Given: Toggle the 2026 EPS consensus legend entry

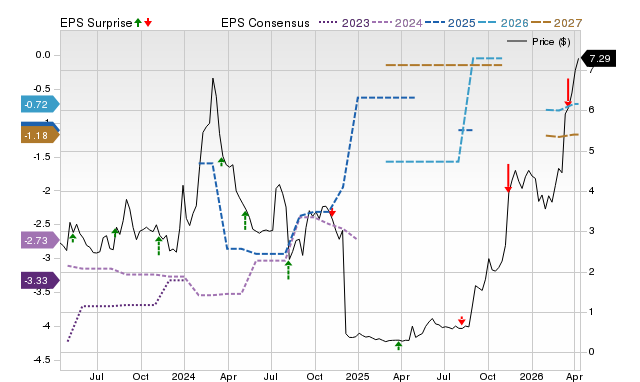Looking at the screenshot, I should coord(503,23).
